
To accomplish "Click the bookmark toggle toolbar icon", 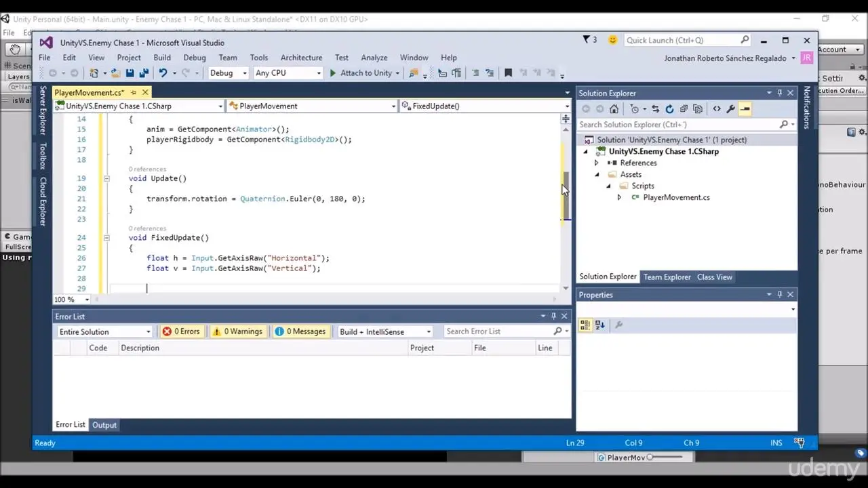I will pyautogui.click(x=508, y=73).
